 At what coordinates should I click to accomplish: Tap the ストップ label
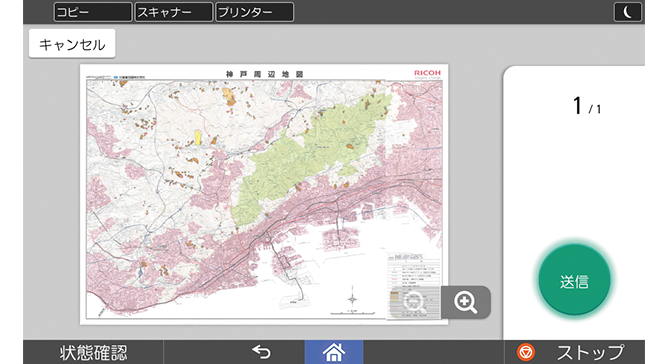(x=590, y=352)
